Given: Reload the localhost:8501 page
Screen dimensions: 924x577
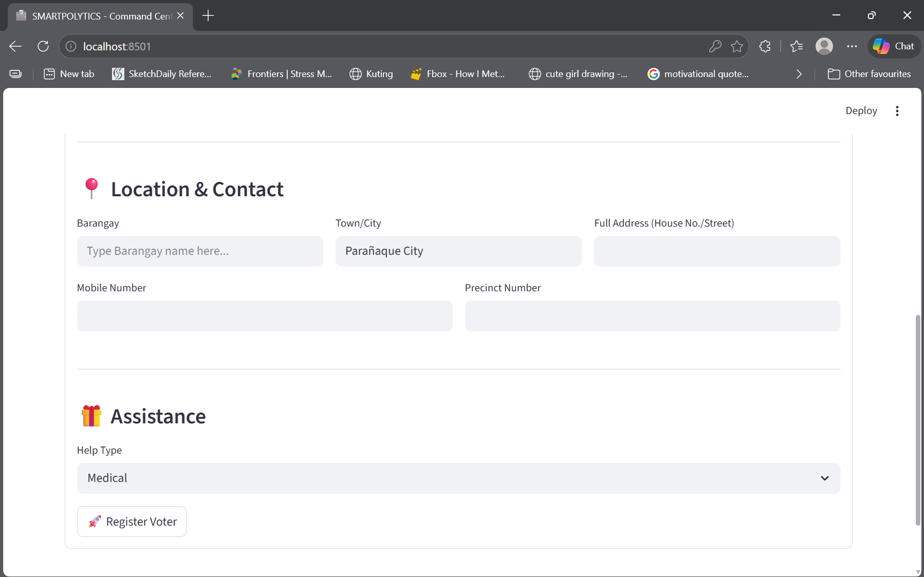Looking at the screenshot, I should coord(43,46).
